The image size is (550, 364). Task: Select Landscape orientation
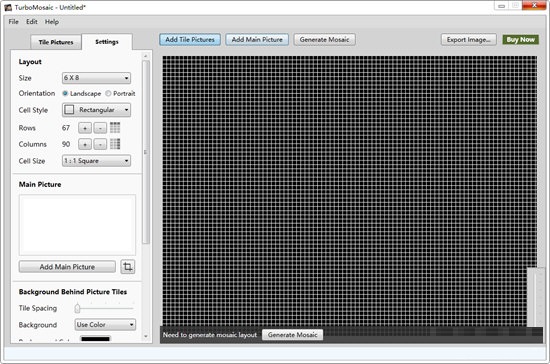coord(65,93)
